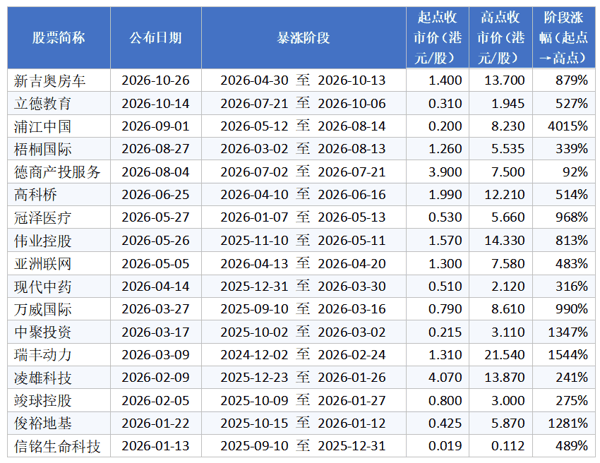The height and width of the screenshot is (463, 600).
Task: Select the 公布日期 column header
Action: pyautogui.click(x=156, y=38)
